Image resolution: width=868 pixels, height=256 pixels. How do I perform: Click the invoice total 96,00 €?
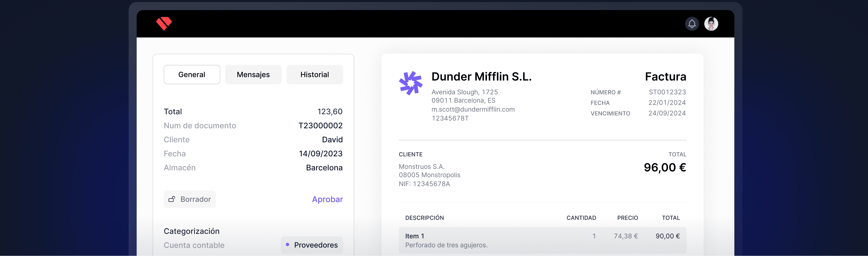(x=665, y=167)
